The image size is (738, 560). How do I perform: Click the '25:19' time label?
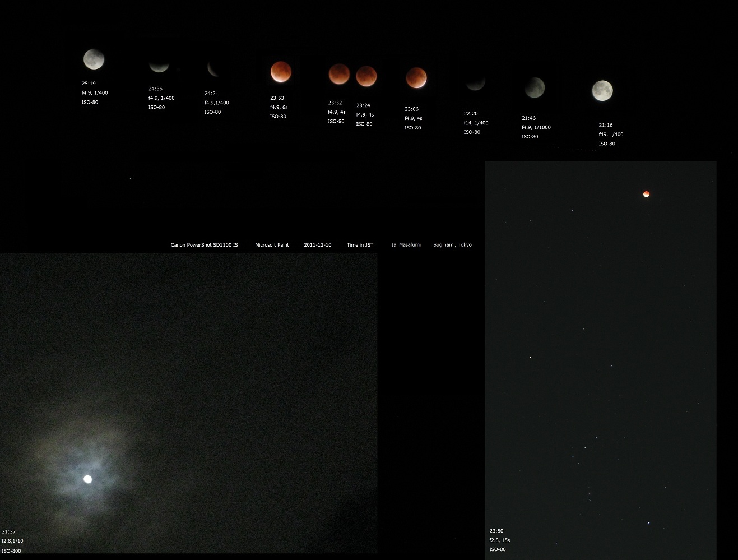coord(89,84)
